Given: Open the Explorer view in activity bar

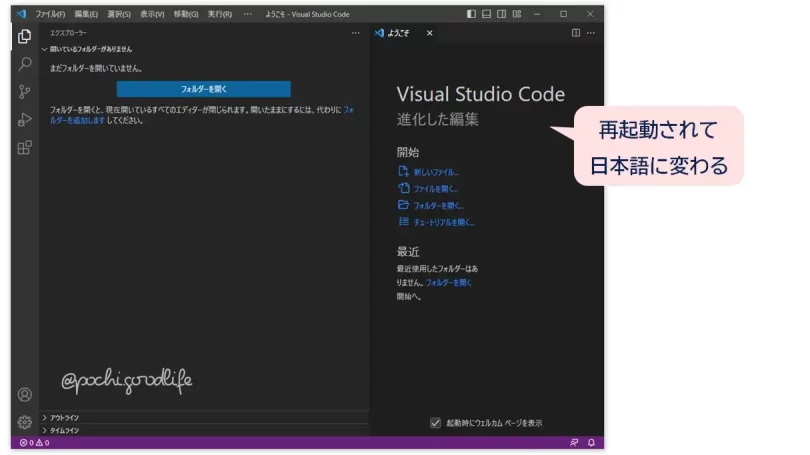Looking at the screenshot, I should coord(24,36).
